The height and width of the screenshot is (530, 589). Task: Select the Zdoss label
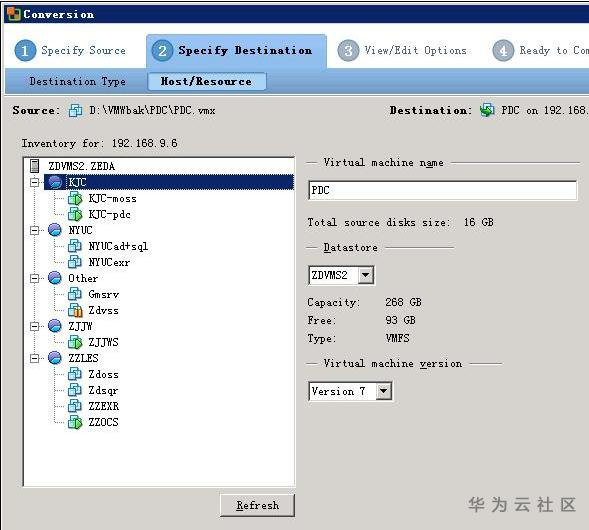click(103, 374)
